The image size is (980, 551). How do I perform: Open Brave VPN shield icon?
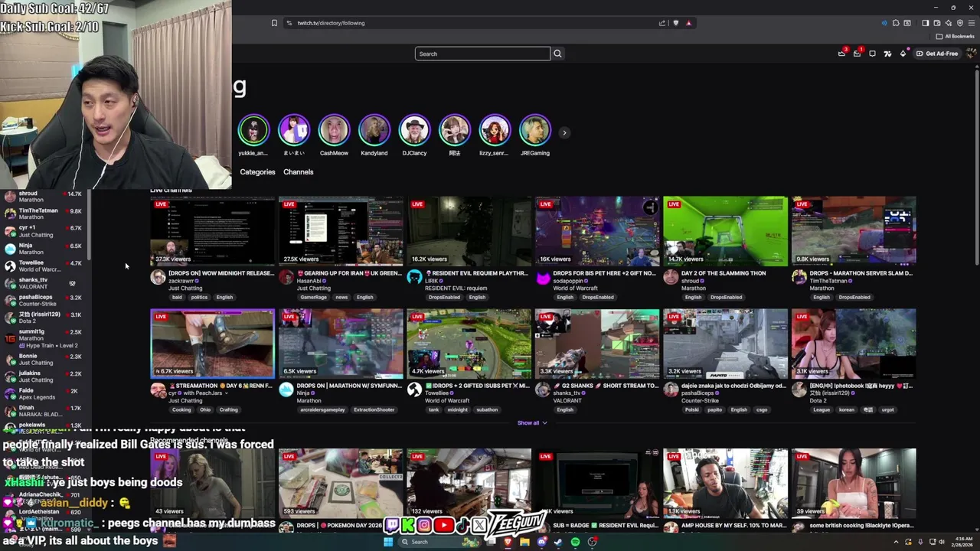click(960, 23)
